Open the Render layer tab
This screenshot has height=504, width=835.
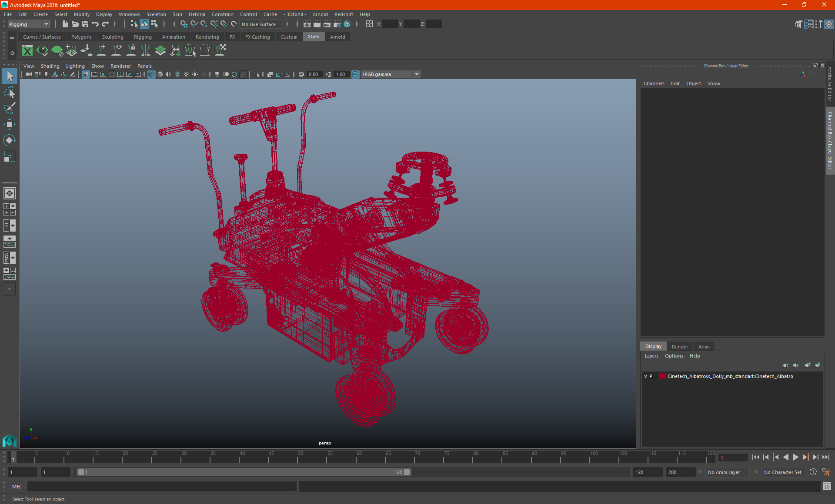(680, 346)
